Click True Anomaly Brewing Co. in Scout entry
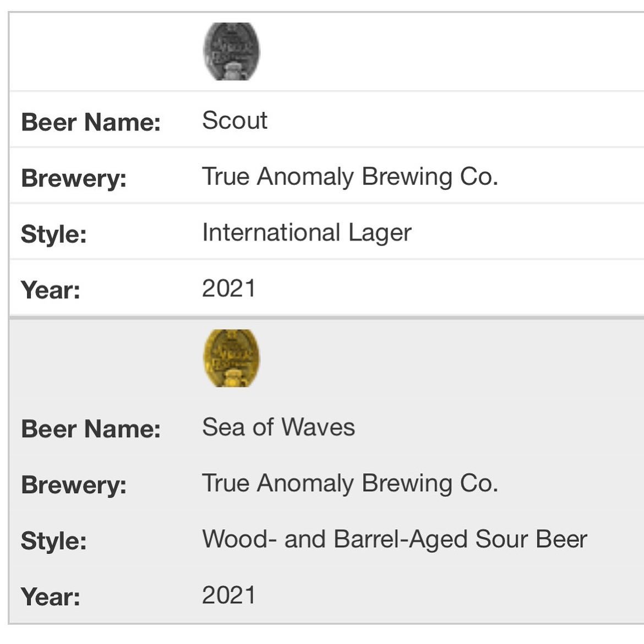This screenshot has width=644, height=644. 350,177
